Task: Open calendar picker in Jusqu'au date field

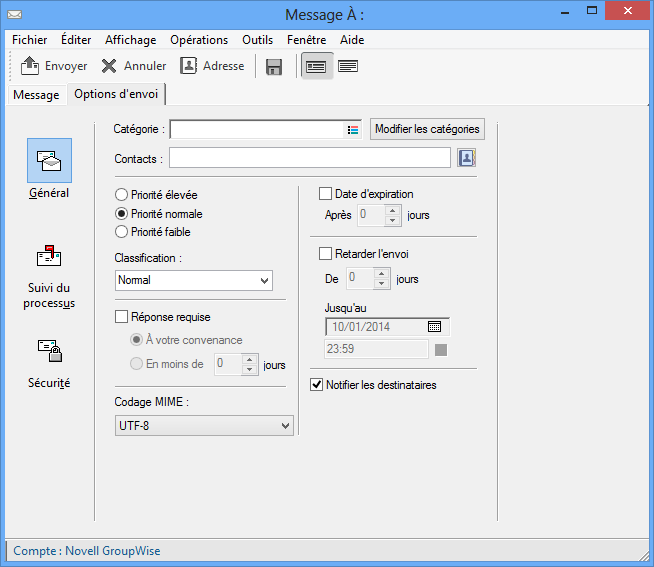Action: point(434,327)
